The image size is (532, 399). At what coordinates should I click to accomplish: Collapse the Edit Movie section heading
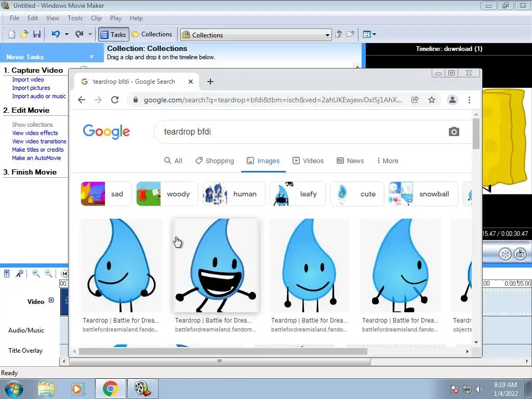26,110
